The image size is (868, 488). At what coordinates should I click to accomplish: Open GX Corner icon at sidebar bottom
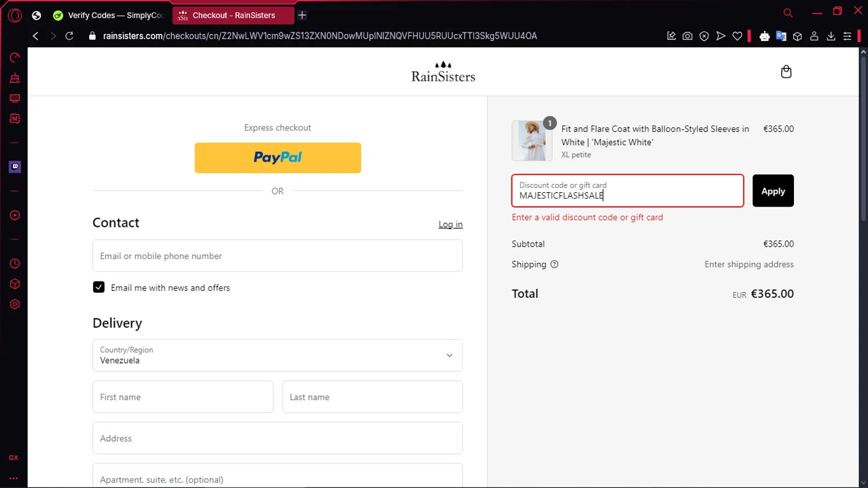13,457
